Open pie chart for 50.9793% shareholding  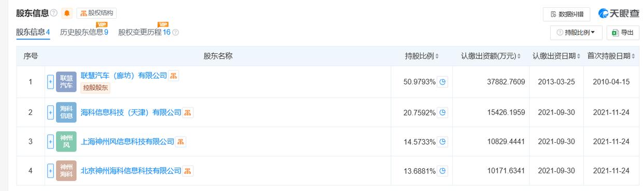442,82
